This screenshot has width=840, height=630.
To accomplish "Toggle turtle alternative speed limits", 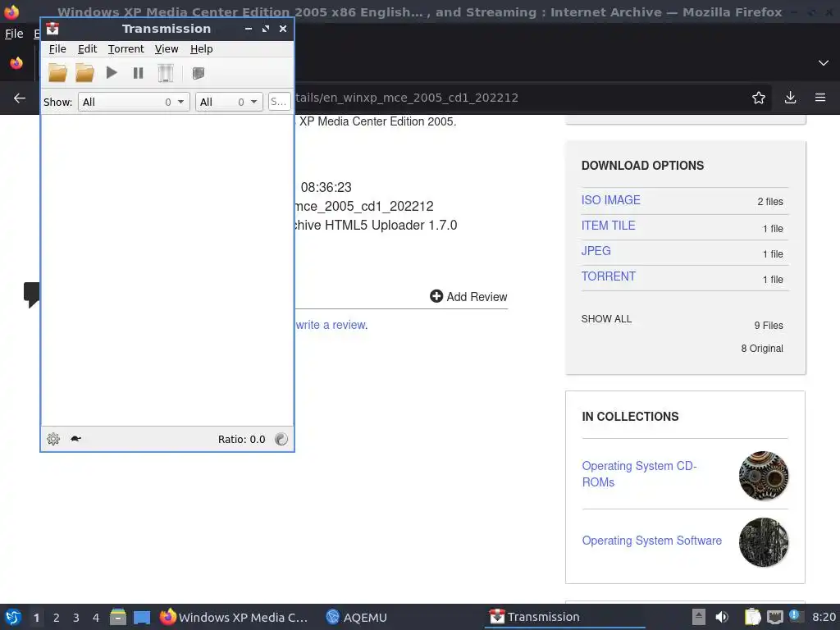I will point(75,439).
